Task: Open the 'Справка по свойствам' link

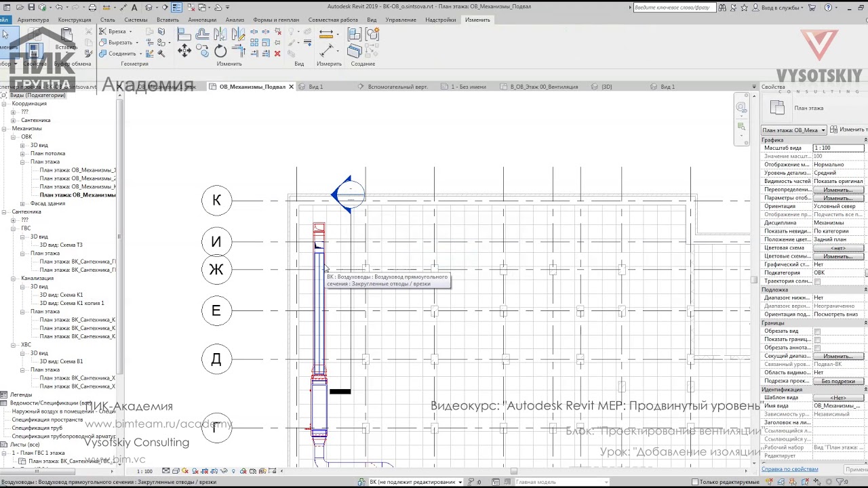Action: tap(789, 469)
